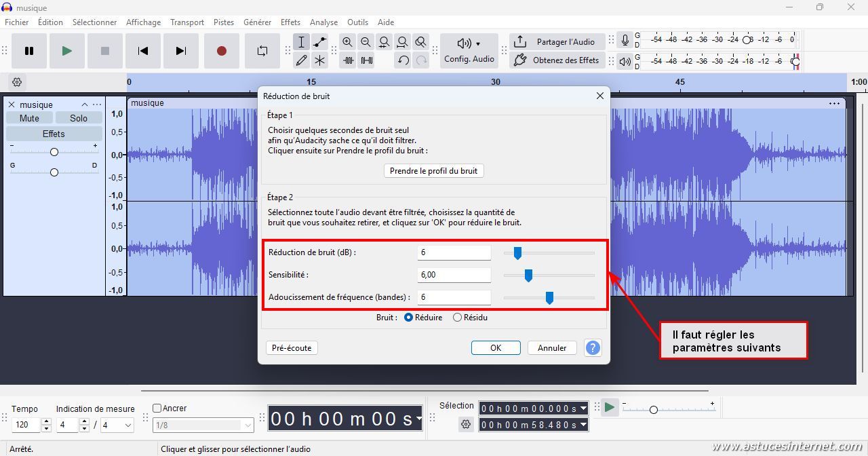The width and height of the screenshot is (868, 456).
Task: Open the Effets menu
Action: pyautogui.click(x=290, y=22)
